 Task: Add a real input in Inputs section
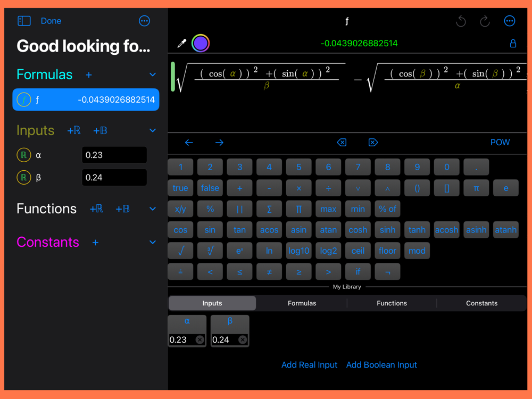tap(74, 130)
